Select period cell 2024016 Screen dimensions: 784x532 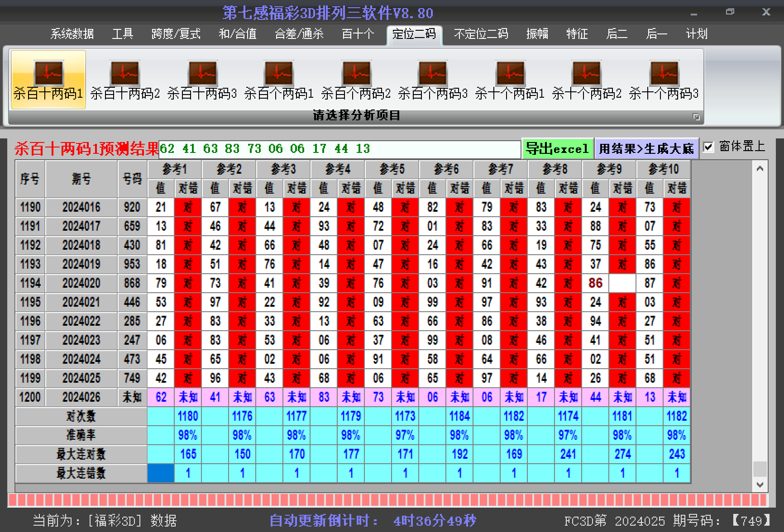81,207
